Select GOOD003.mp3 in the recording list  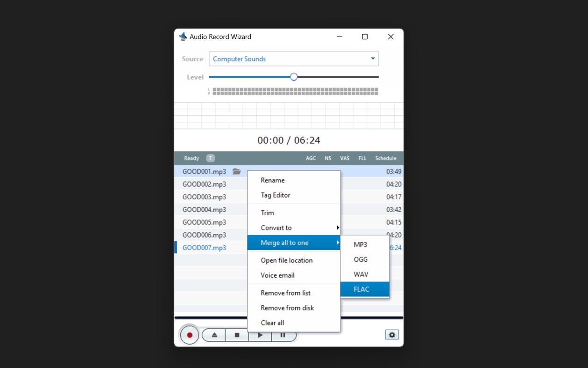click(x=205, y=196)
